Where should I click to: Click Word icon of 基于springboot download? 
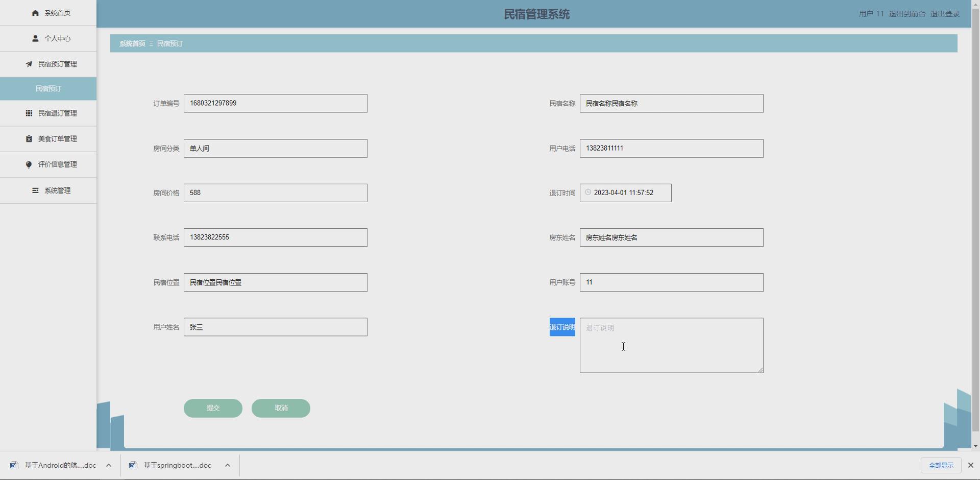click(x=133, y=465)
